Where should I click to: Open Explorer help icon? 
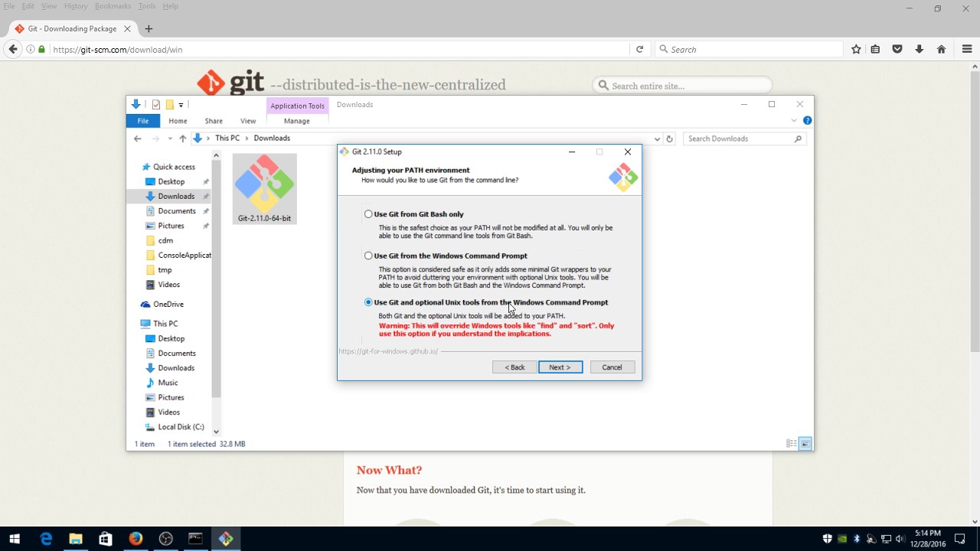[x=807, y=120]
